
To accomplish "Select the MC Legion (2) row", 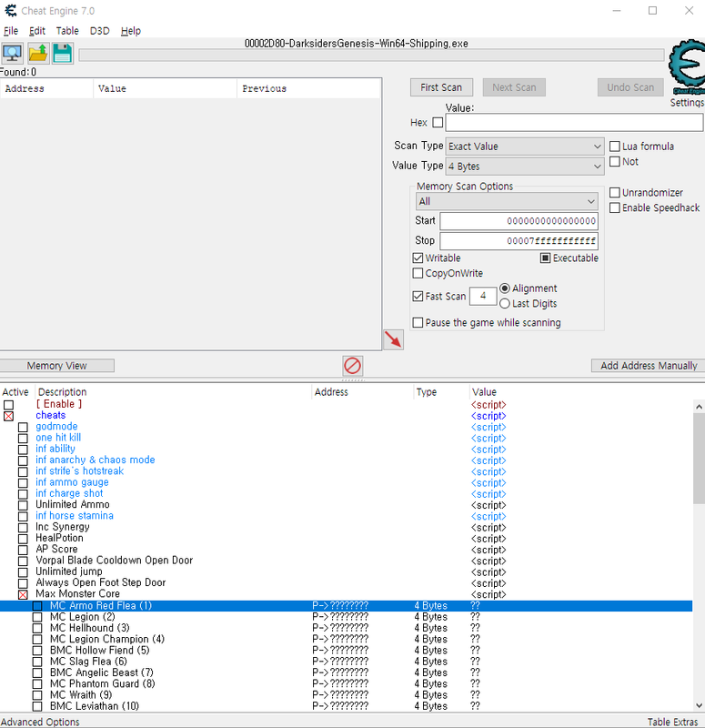I will 346,617.
